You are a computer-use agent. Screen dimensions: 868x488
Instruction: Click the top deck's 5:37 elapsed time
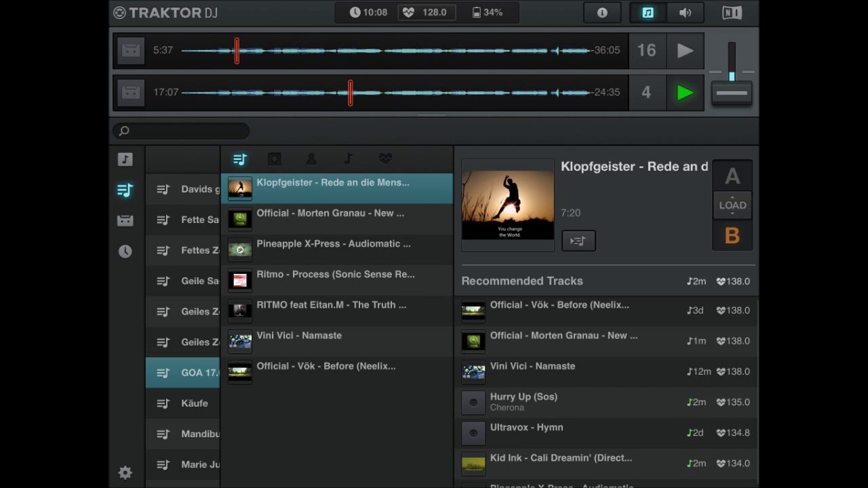[163, 50]
